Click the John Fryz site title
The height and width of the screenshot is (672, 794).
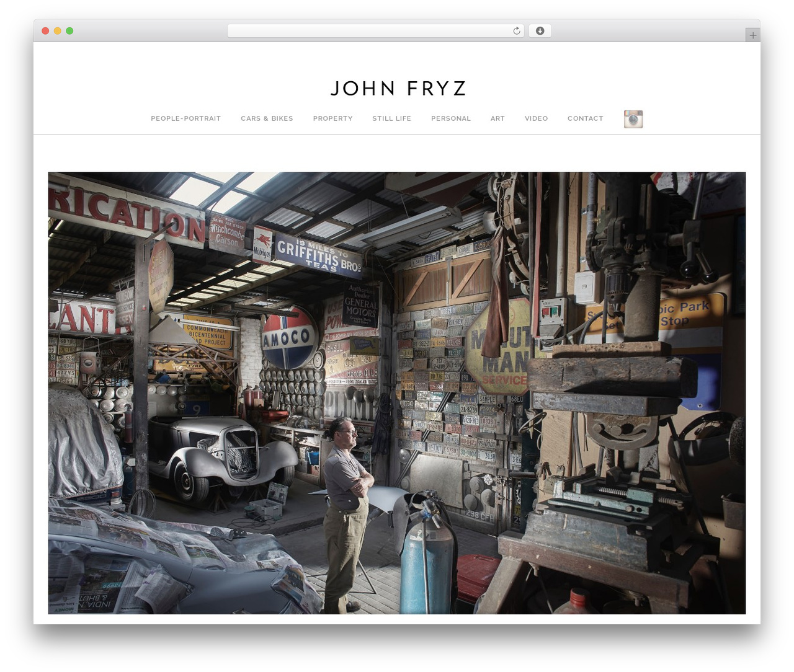click(398, 89)
